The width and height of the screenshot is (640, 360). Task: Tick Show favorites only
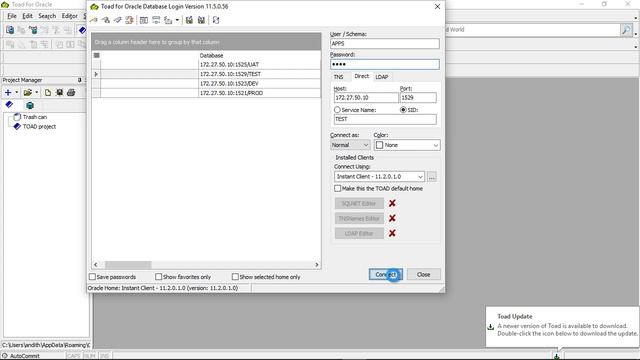tap(158, 277)
